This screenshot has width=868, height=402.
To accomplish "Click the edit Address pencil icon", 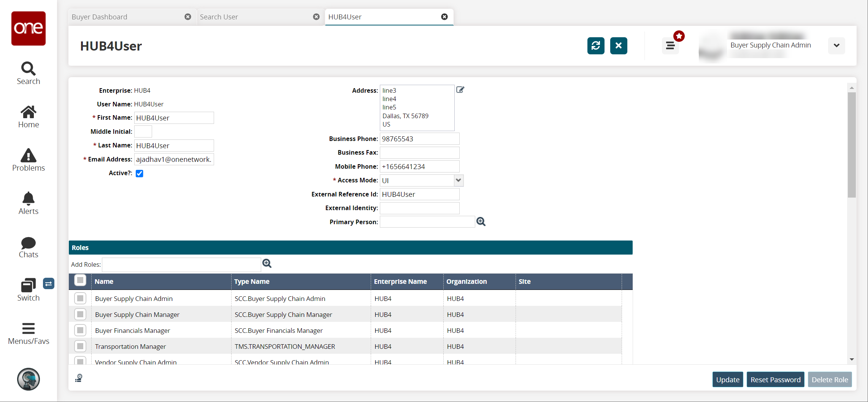I will [x=460, y=90].
